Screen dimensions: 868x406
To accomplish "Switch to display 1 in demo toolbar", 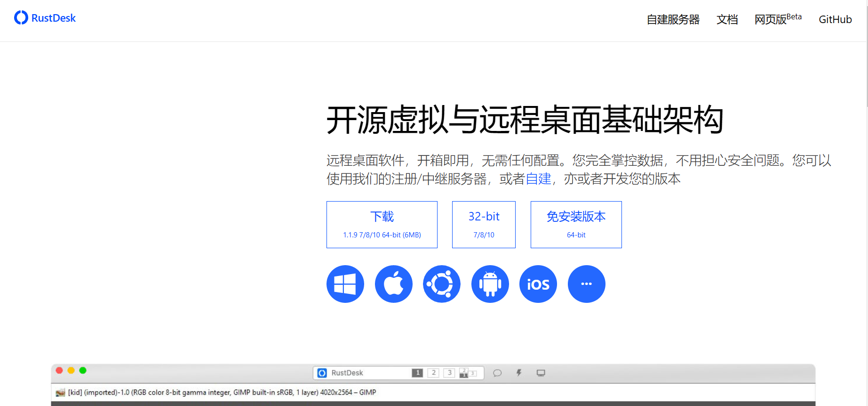I will 417,373.
